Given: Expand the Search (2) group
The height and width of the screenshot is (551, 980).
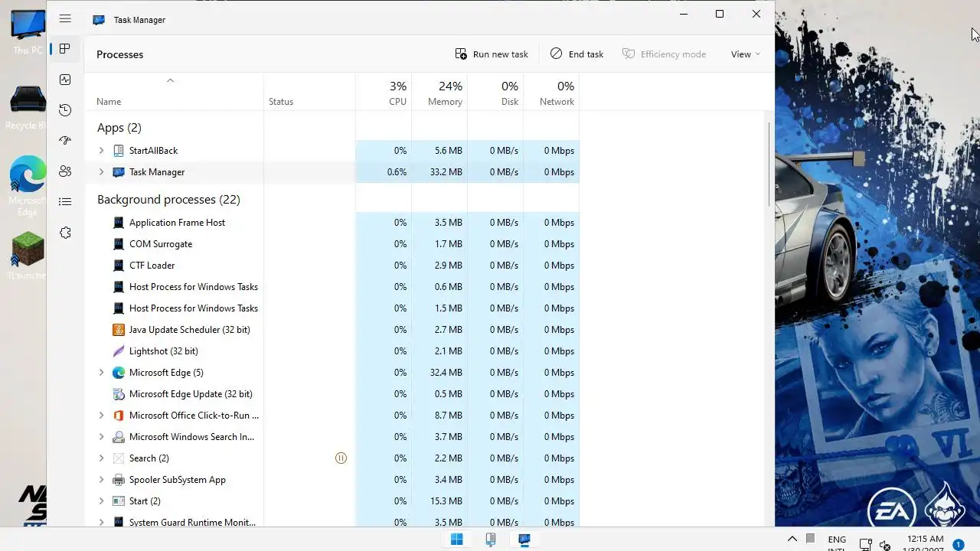Looking at the screenshot, I should (101, 458).
